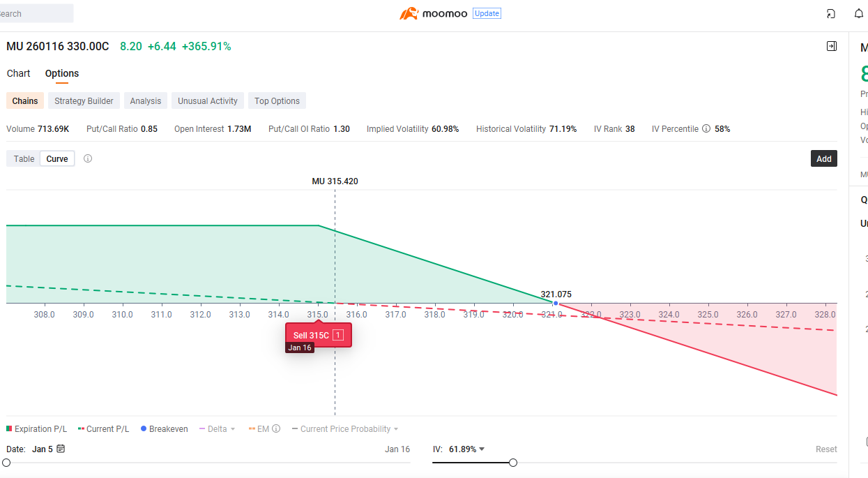Toggle the EM legend item
Viewport: 868px width, 478px height.
click(259, 428)
